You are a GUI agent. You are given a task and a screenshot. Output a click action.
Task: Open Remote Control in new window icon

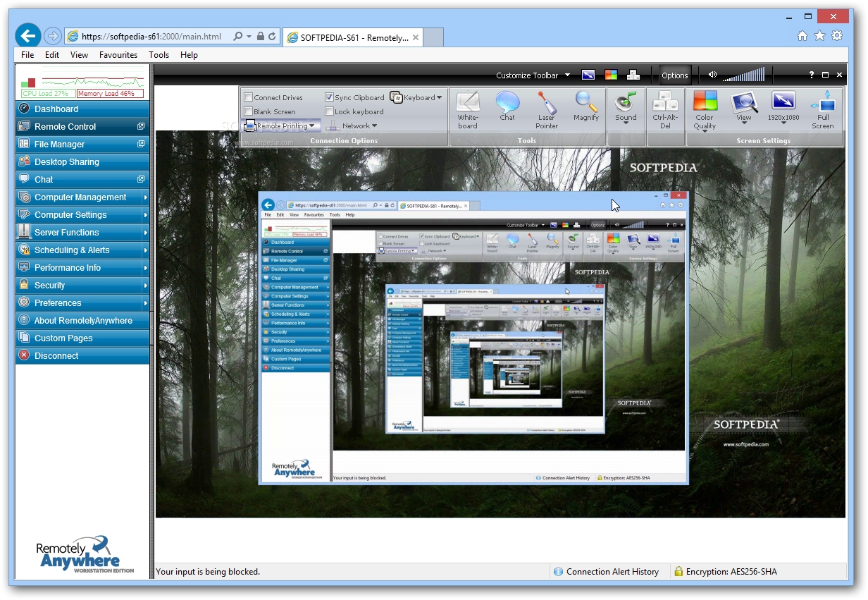click(141, 126)
